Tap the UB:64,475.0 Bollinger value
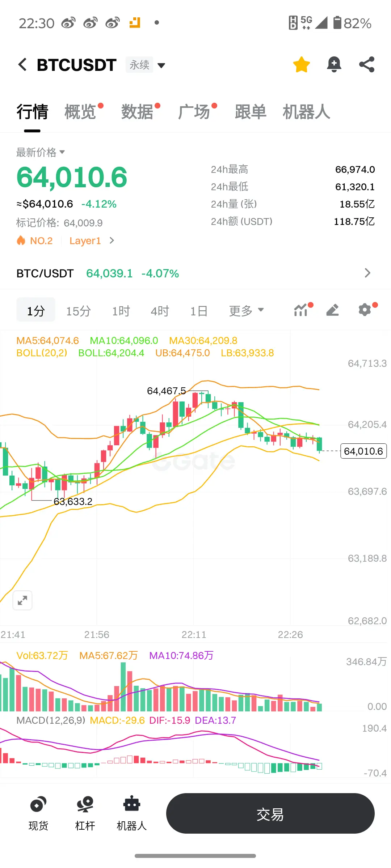Screen dimensions: 391x868 click(182, 353)
